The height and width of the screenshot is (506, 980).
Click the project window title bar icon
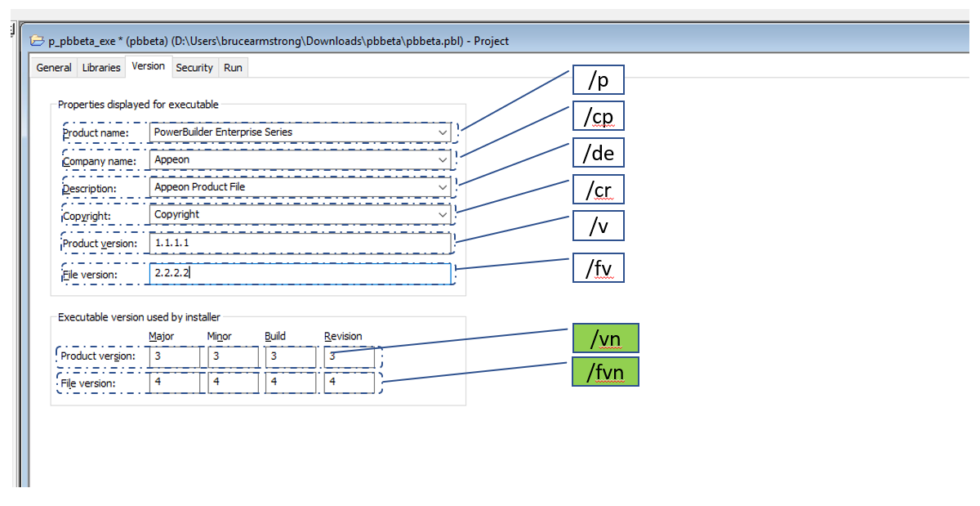pyautogui.click(x=37, y=41)
